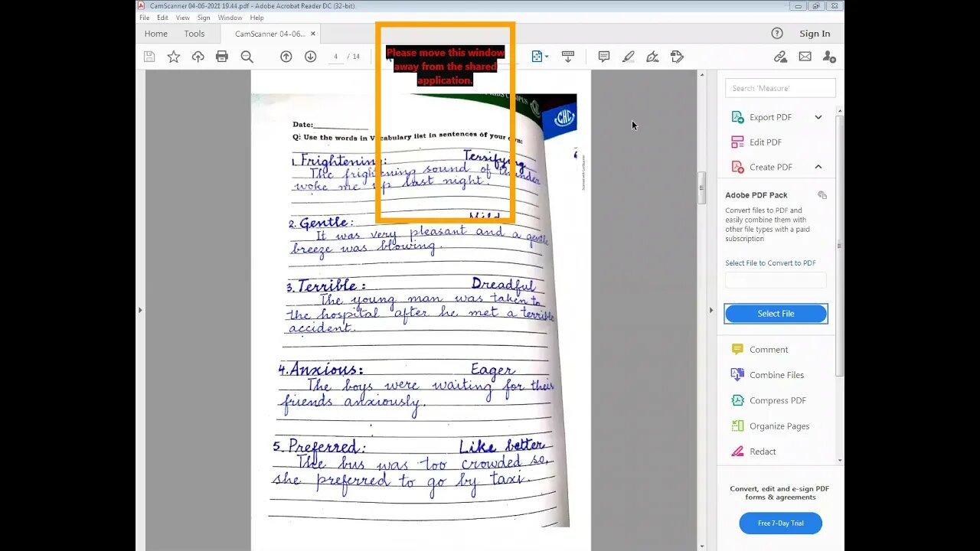
Task: Click the Adobe PDF Pack copy icon
Action: point(822,195)
